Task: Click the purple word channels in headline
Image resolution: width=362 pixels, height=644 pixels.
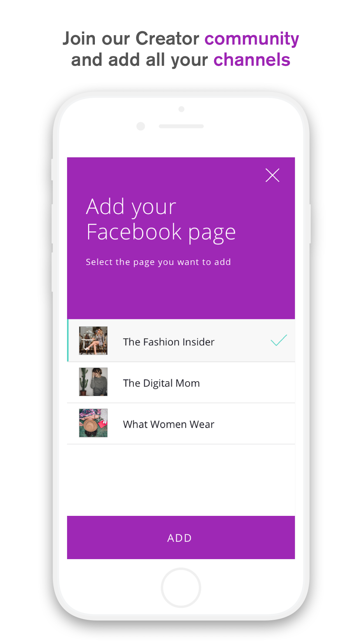Action: coord(252,60)
